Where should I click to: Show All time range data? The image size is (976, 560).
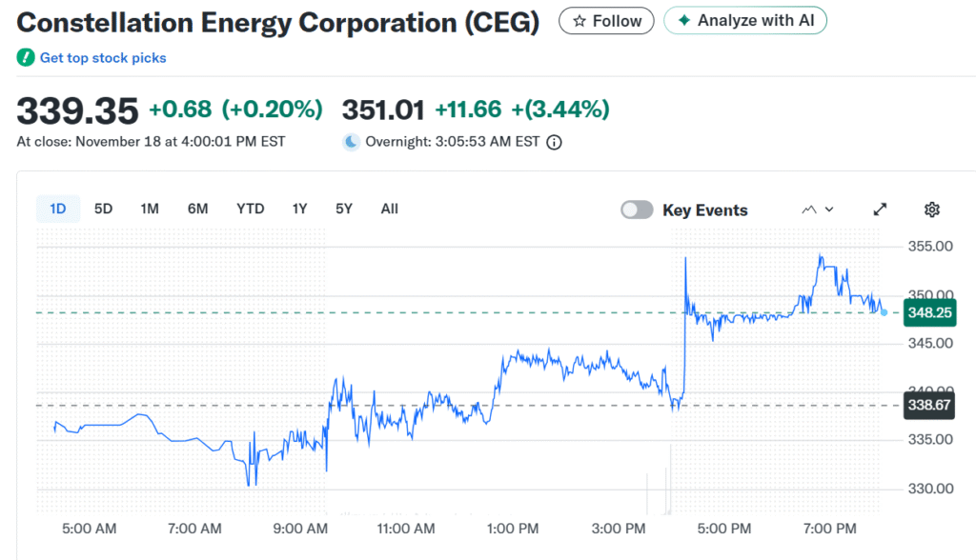389,209
